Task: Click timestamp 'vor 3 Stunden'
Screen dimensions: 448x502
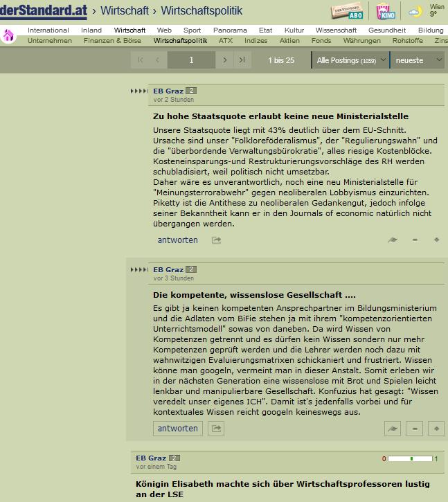Action: (174, 278)
